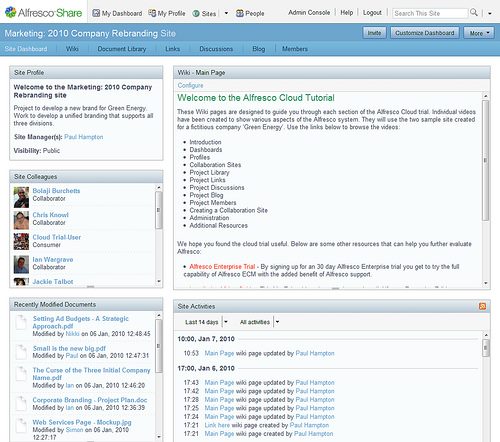Click Site Colleagues scrollbar down arrow
This screenshot has height=442, width=500.
159,281
